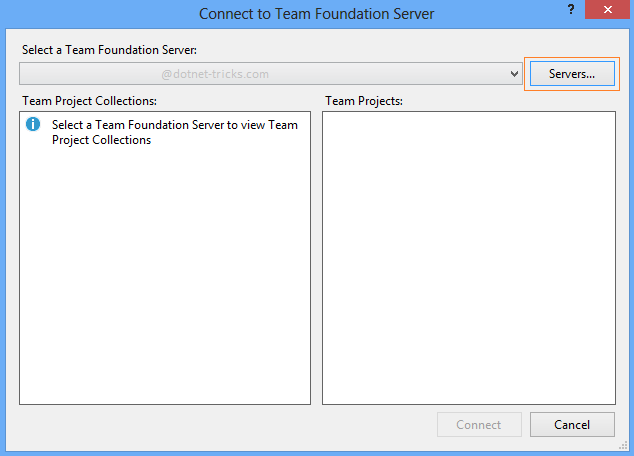Click the gap between the two list boxes
The height and width of the screenshot is (456, 634).
(316, 258)
